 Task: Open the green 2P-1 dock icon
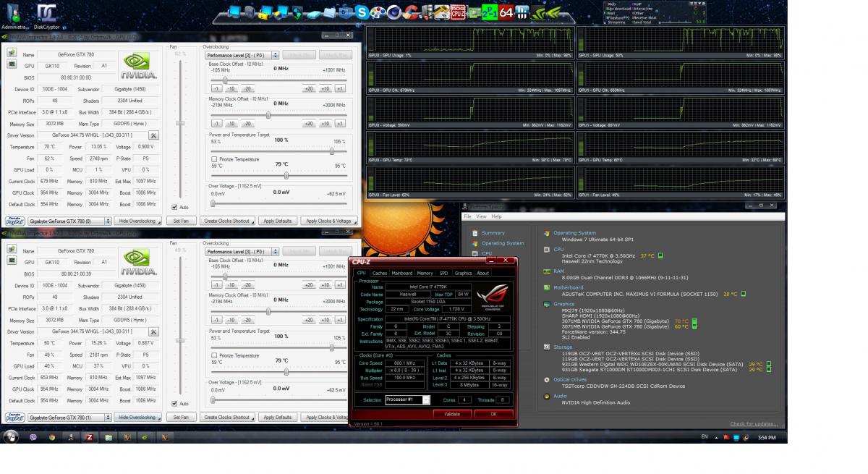pyautogui.click(x=488, y=12)
